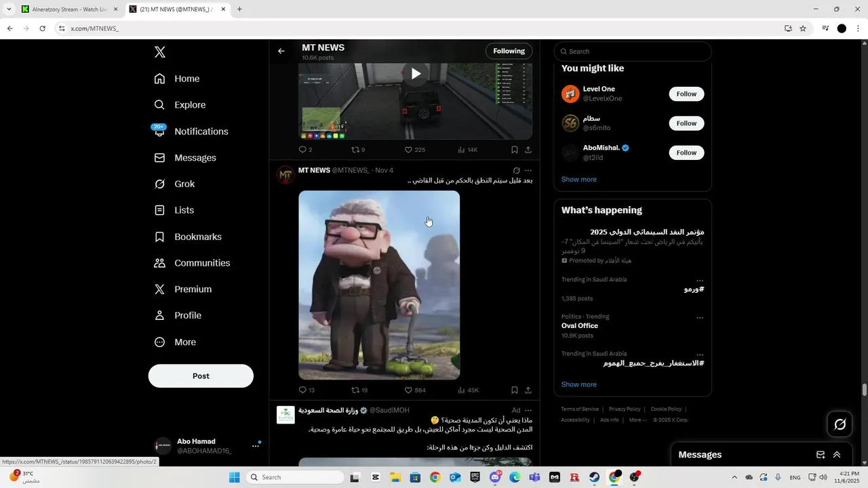Screen dimensions: 868x488
Task: Open Grok from sidebar
Action: [174, 184]
